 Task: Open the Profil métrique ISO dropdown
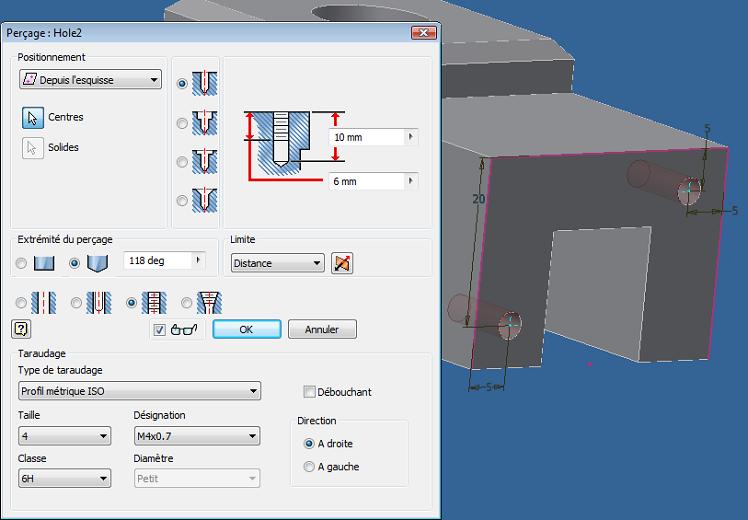(139, 391)
